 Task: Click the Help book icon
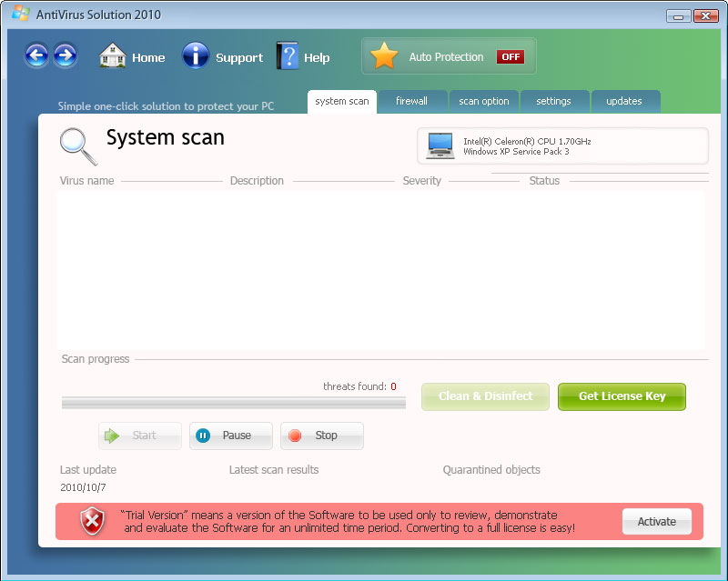click(x=288, y=55)
